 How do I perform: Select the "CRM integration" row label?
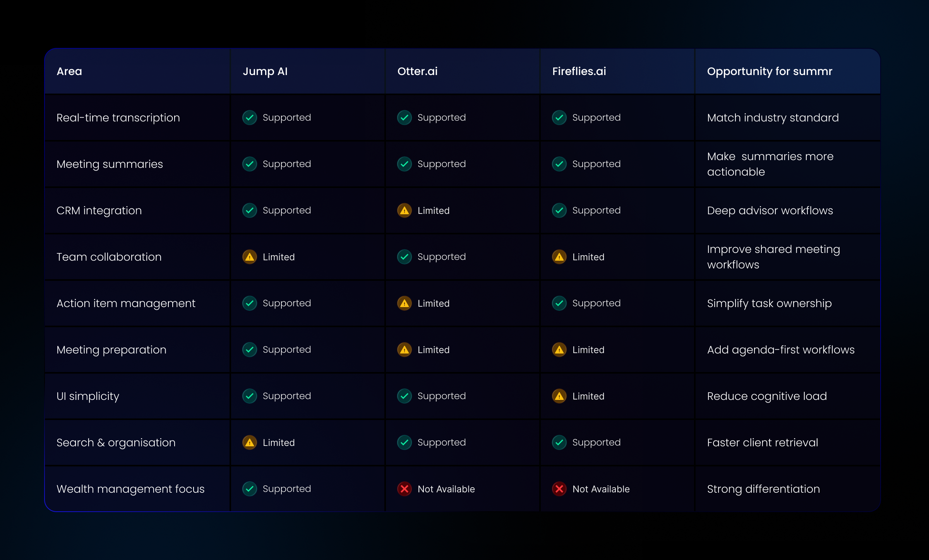tap(99, 211)
